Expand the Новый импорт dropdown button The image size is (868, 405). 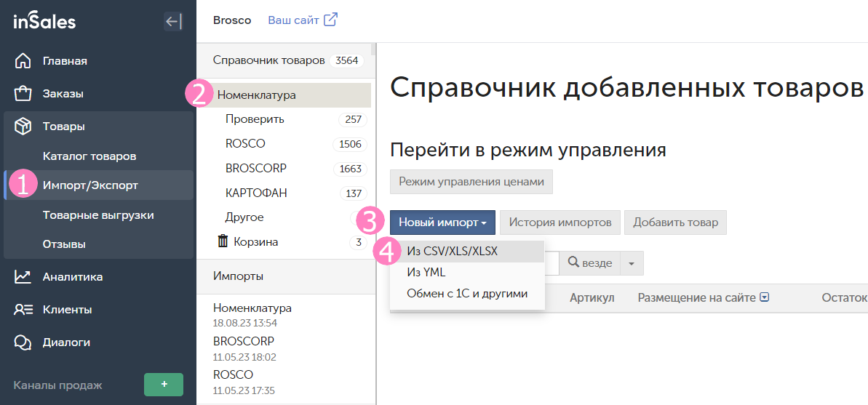[x=443, y=222]
